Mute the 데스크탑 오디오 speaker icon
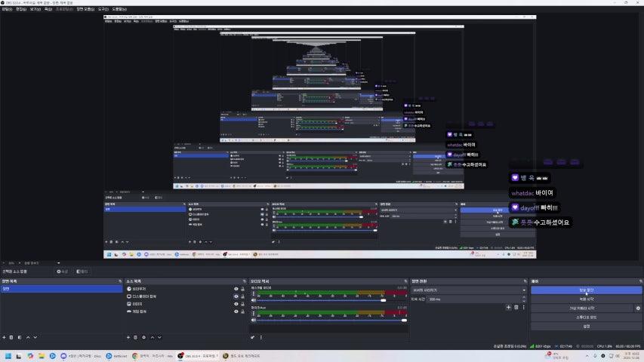Viewport: 644px width, 362px height. [254, 300]
